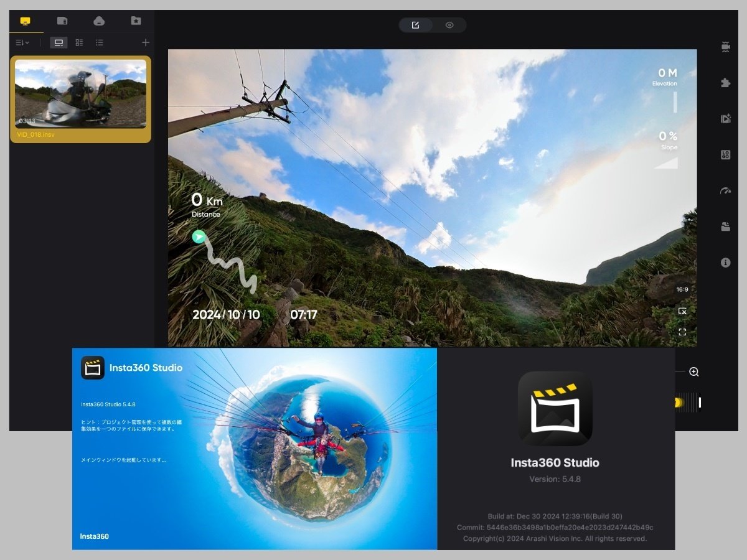The width and height of the screenshot is (747, 560).
Task: Open the AI video effects panel
Action: [x=725, y=119]
